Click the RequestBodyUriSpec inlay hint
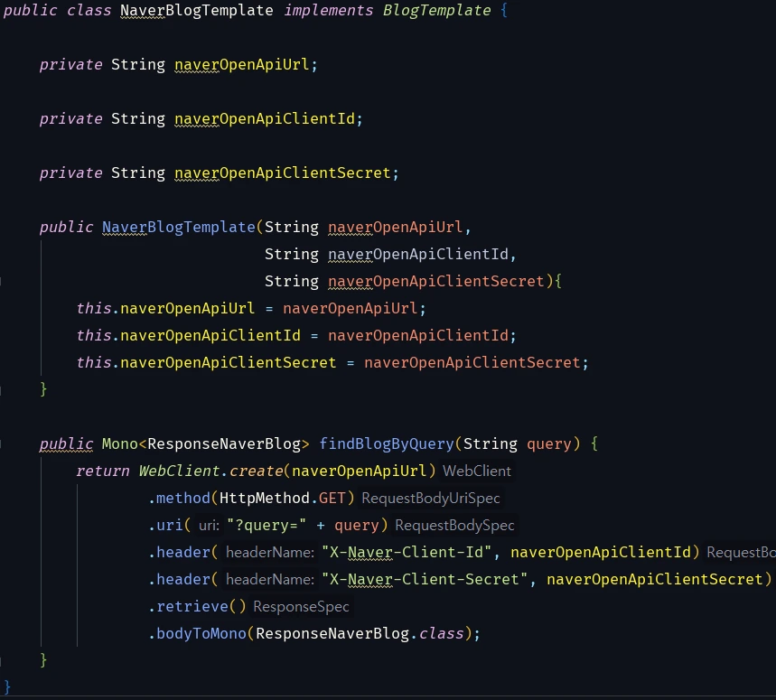The height and width of the screenshot is (700, 776). click(431, 499)
